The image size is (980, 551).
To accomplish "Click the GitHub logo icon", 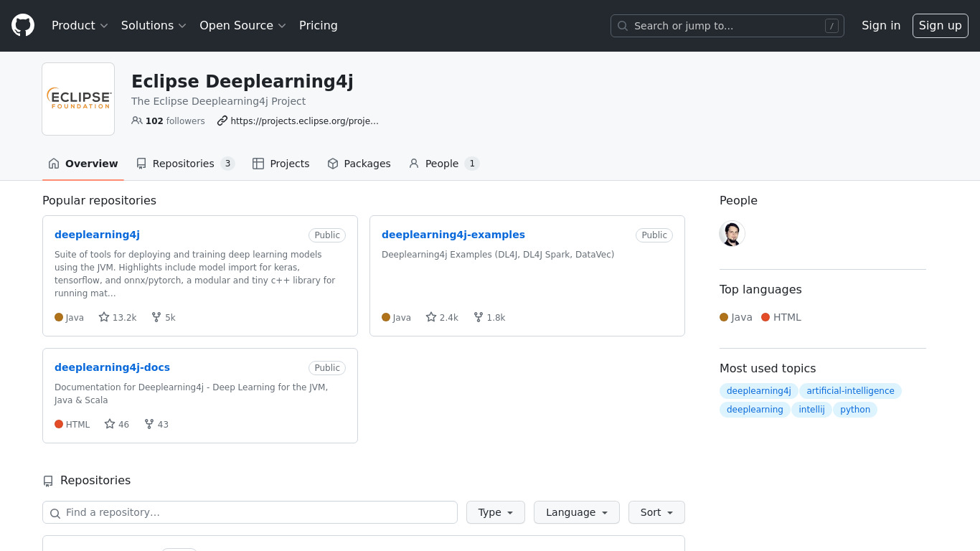I will point(23,25).
